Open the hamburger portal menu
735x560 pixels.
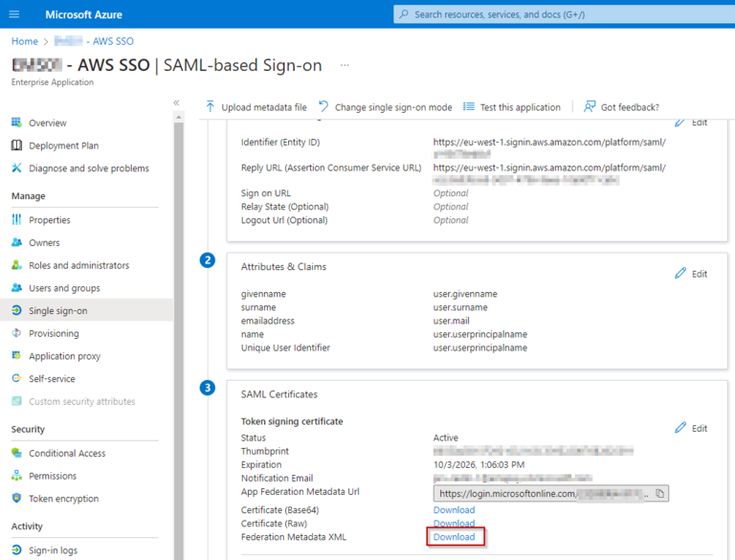click(14, 14)
